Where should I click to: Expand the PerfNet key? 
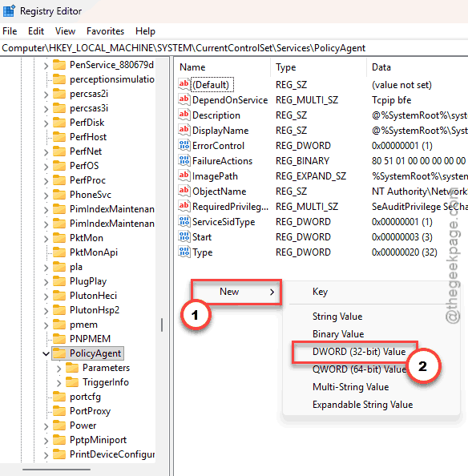[x=46, y=151]
